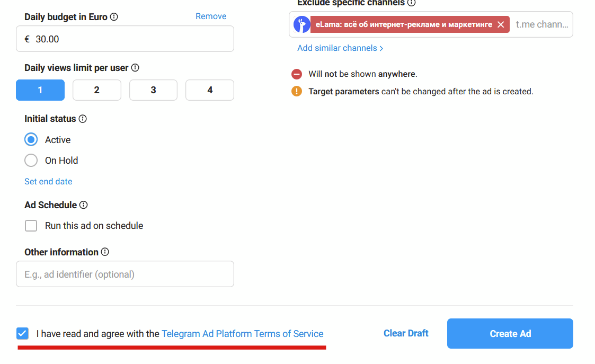The image size is (595, 364).
Task: Click the eLama channel avatar icon
Action: coord(301,24)
